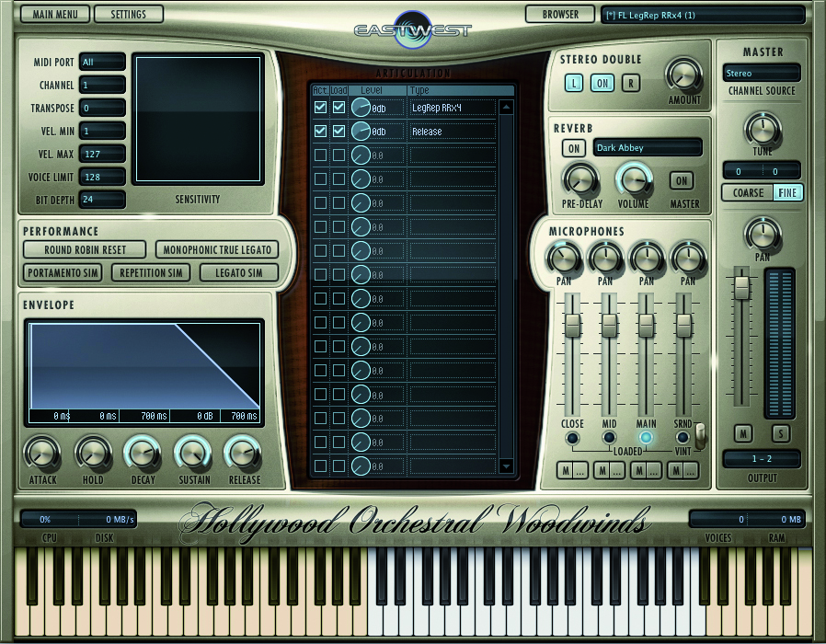
Task: Click the Attack envelope knob
Action: point(41,452)
